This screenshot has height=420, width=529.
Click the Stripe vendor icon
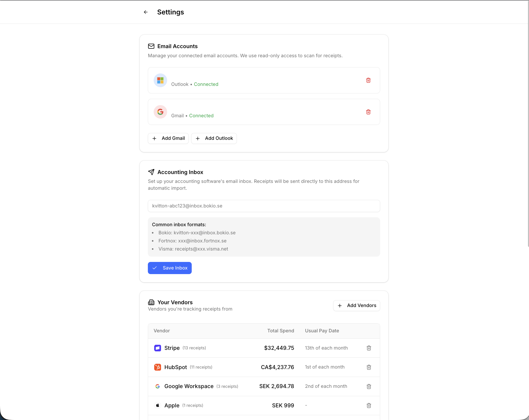coord(157,348)
